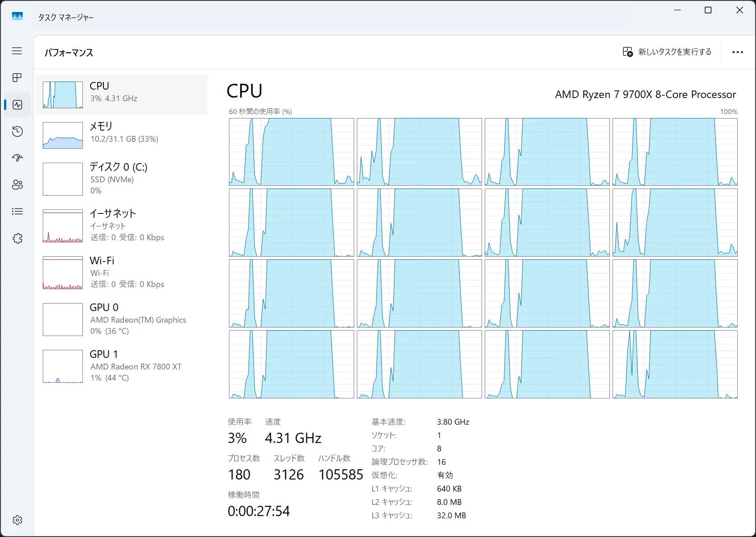Screen dimensions: 756x537
Task: Click the 3% usage value
Action: pos(237,438)
